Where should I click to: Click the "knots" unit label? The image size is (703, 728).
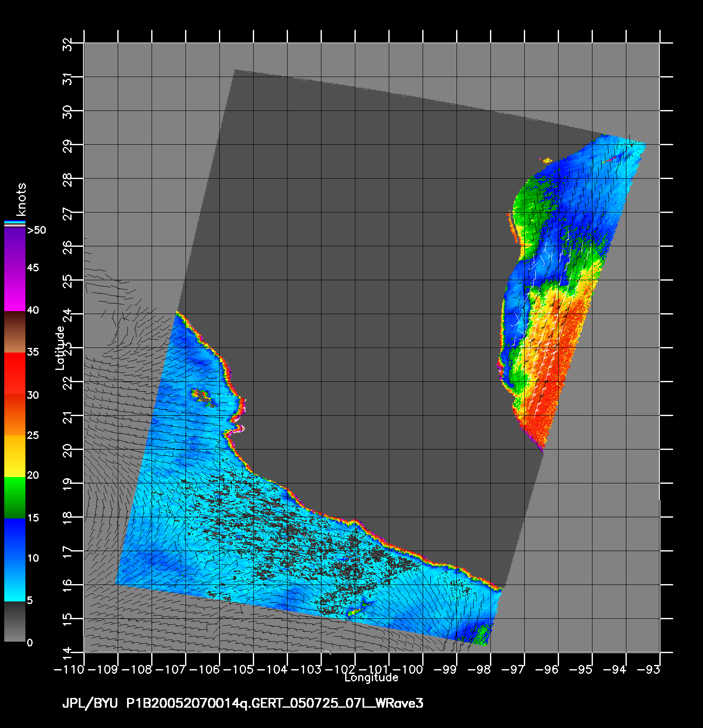[21, 199]
